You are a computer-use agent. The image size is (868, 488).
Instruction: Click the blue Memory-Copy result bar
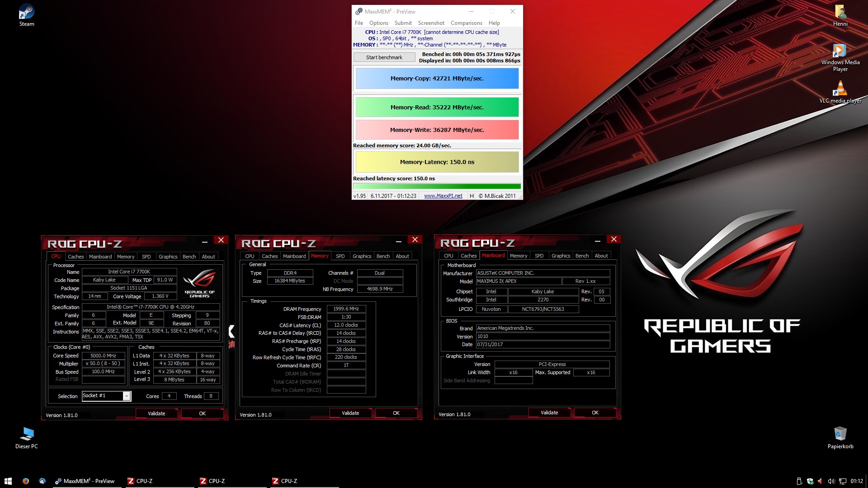(x=437, y=79)
